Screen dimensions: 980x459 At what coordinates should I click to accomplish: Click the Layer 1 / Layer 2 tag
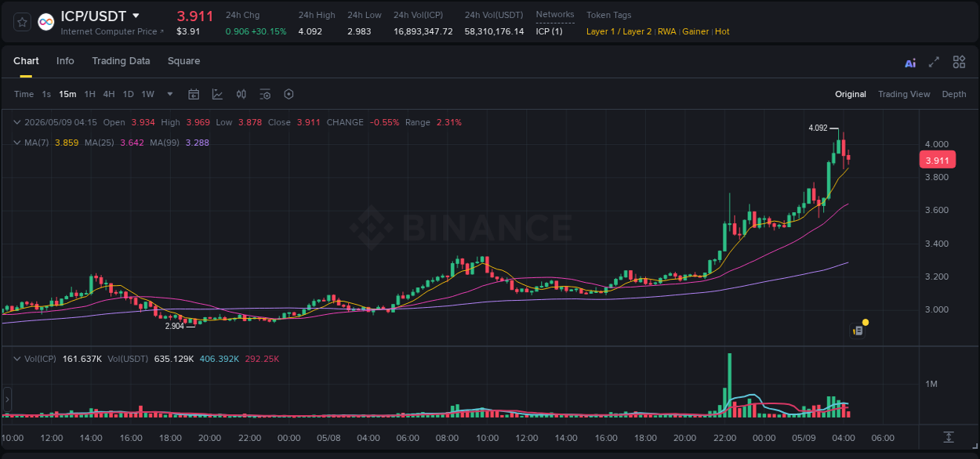click(619, 31)
